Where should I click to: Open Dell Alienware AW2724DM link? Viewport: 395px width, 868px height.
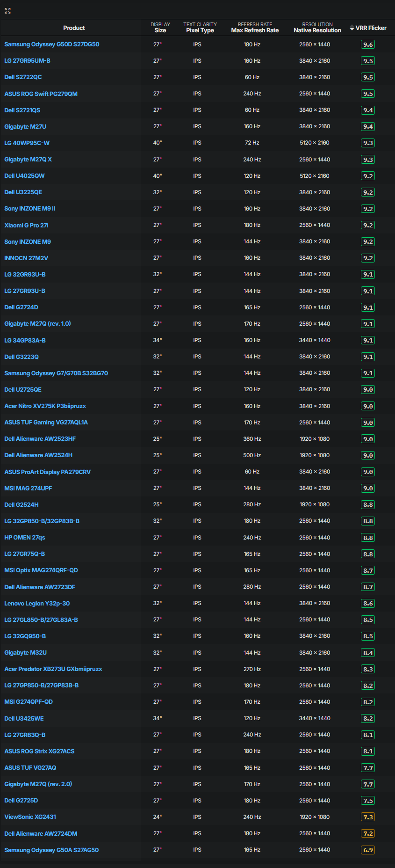(41, 833)
